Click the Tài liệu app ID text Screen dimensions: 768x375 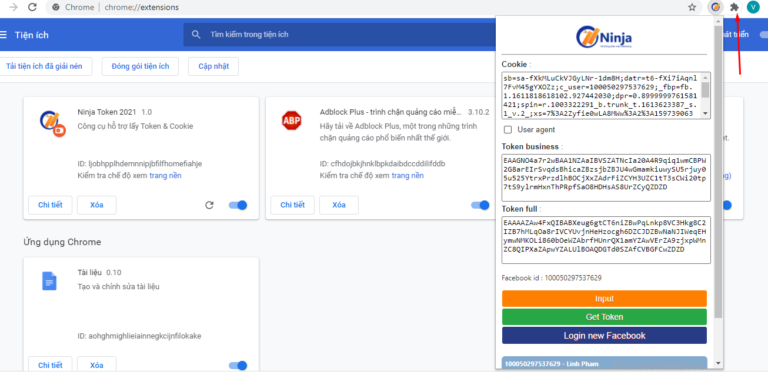pyautogui.click(x=140, y=336)
